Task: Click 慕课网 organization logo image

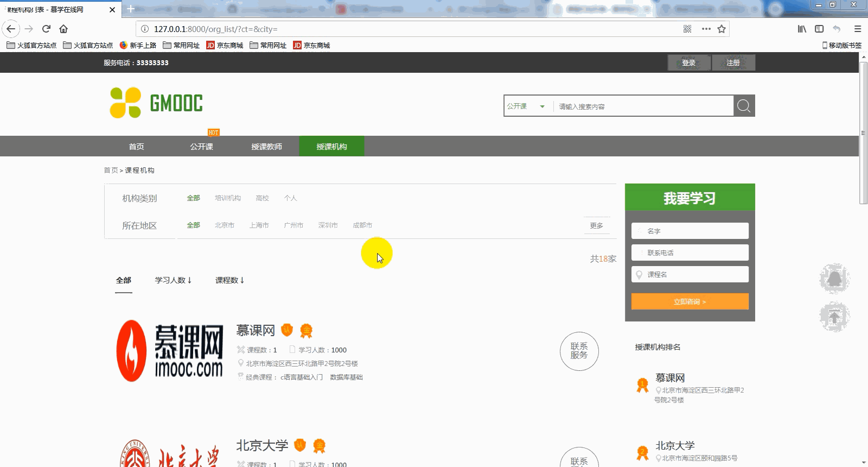Action: pos(170,351)
